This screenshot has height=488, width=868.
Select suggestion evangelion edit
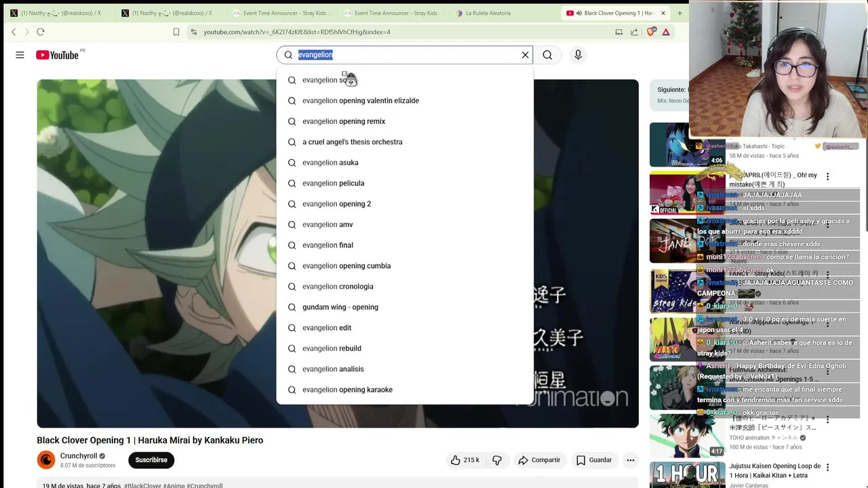(x=405, y=328)
